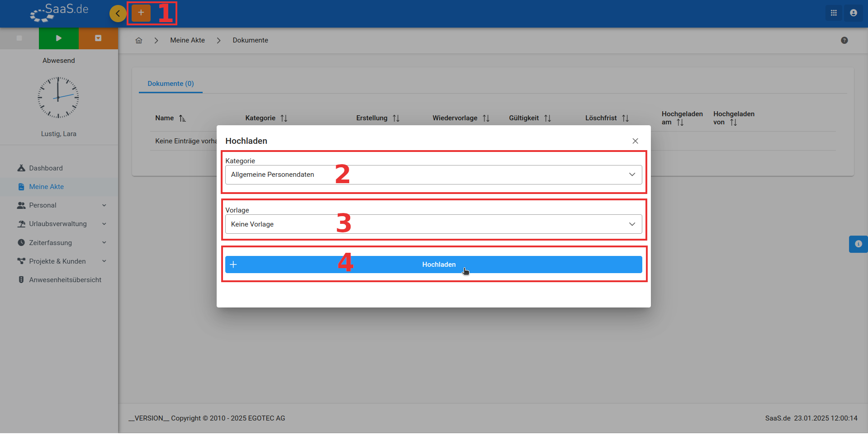Close the Hochladen dialog
This screenshot has height=435, width=868.
[x=635, y=141]
